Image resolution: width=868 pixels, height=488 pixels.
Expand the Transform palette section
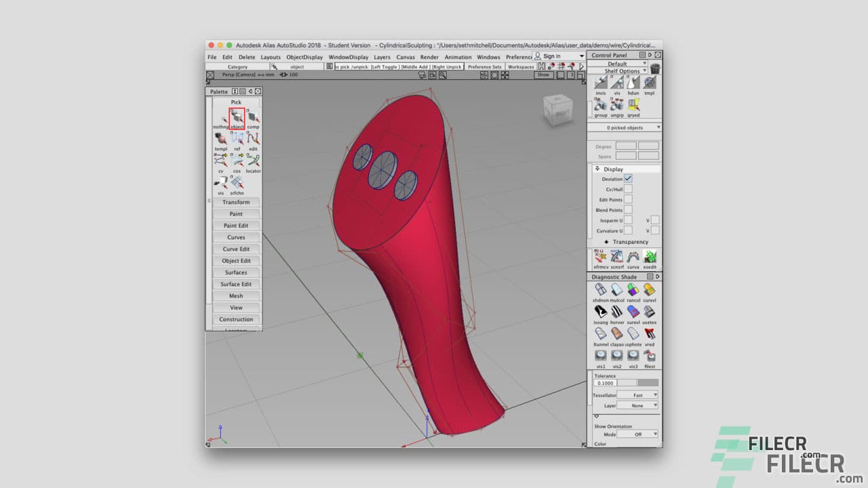point(236,202)
